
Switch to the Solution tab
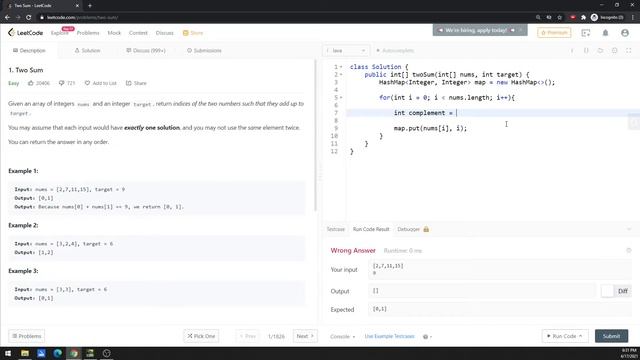87,51
